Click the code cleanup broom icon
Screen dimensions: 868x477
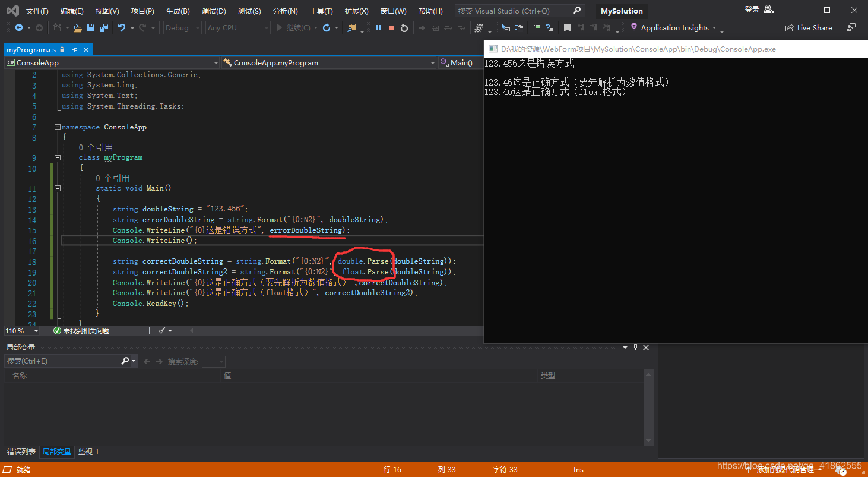(161, 331)
